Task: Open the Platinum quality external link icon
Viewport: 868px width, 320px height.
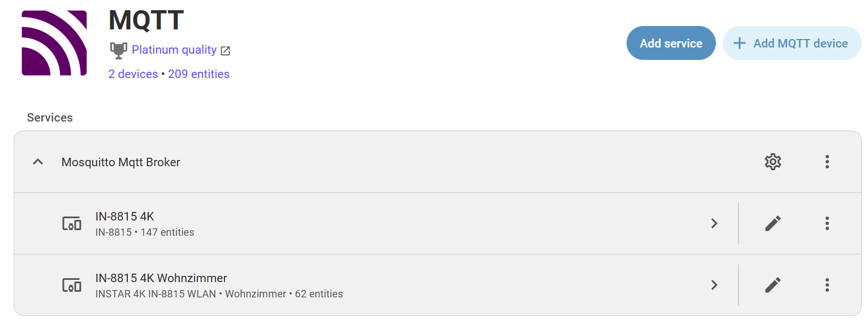Action: [x=226, y=51]
